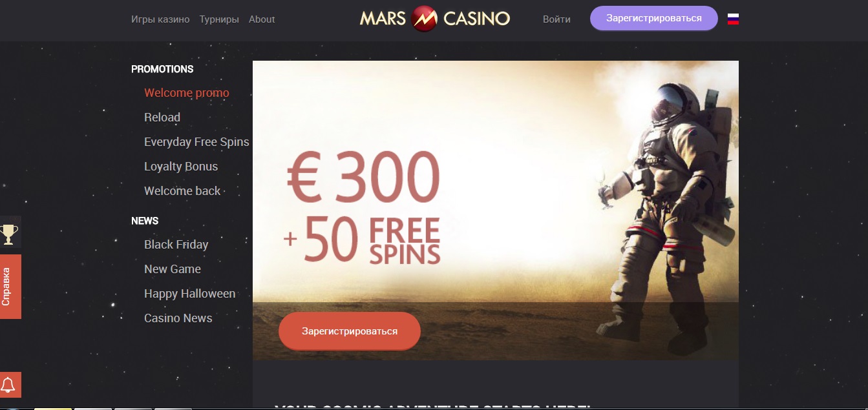Click the bell notifications icon

pyautogui.click(x=10, y=385)
